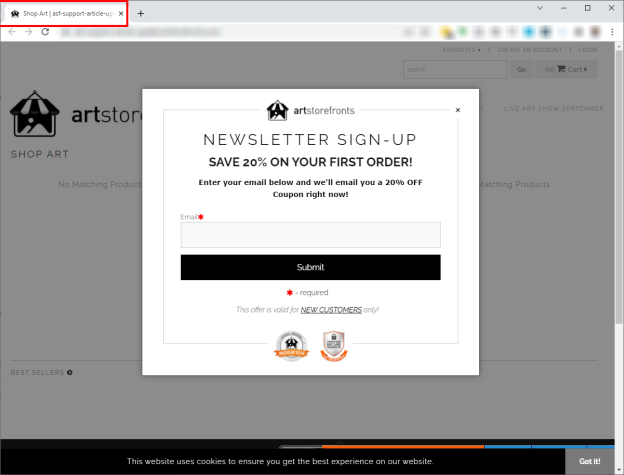Click the Email input field
Image resolution: width=624 pixels, height=475 pixels.
tap(310, 235)
